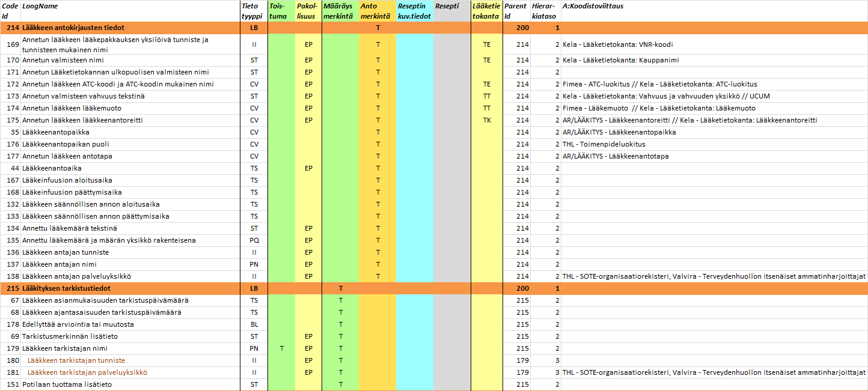Image resolution: width=868 pixels, height=391 pixels.
Task: Click the 'Hierarkiataso' header cell
Action: pyautogui.click(x=546, y=11)
